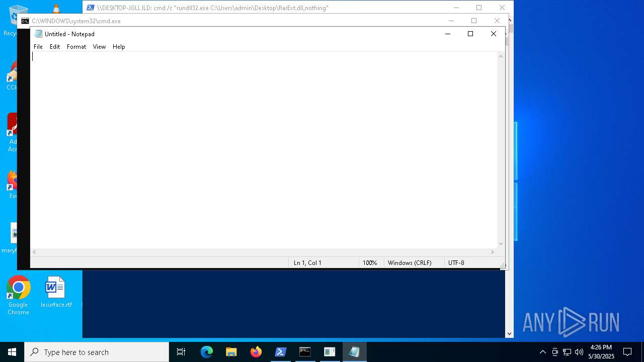Open the Edit menu in Notepad
Screen dimensions: 644x362
[x=55, y=47]
